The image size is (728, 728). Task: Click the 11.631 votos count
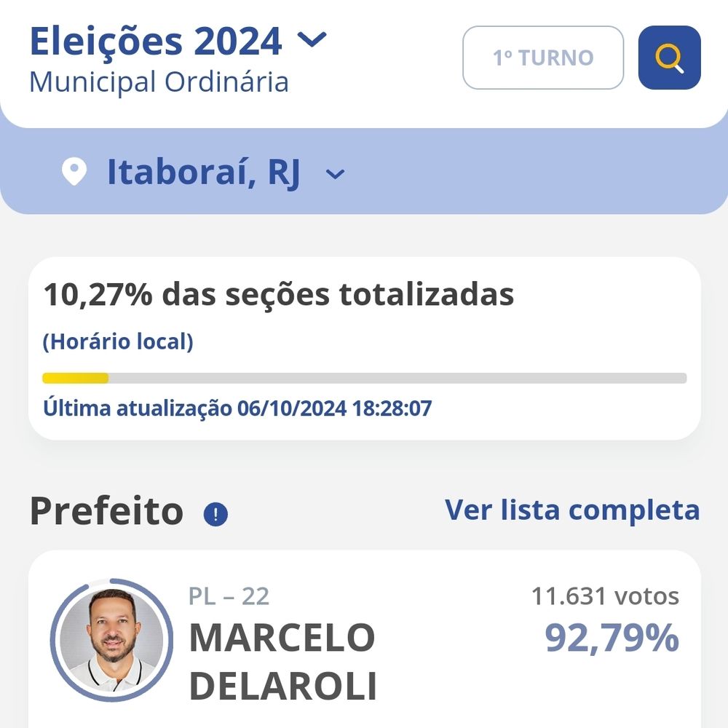coord(606,596)
